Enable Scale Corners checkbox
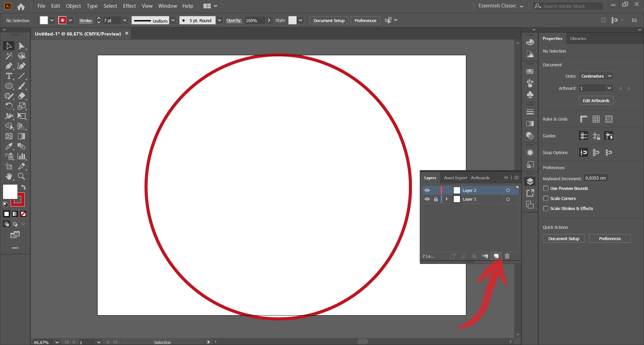 pos(546,199)
